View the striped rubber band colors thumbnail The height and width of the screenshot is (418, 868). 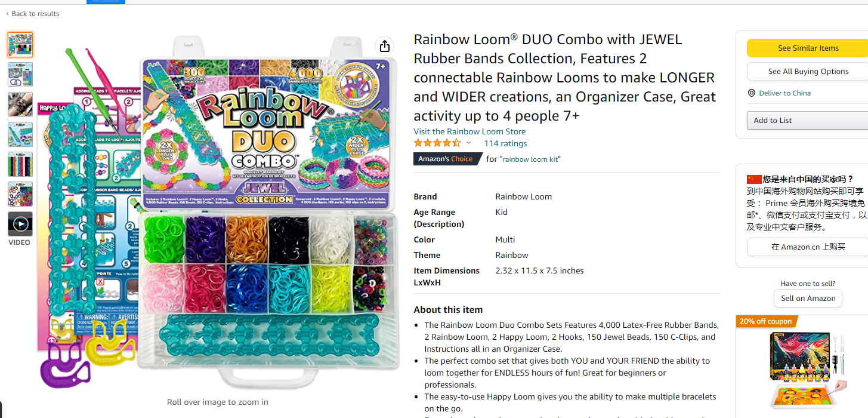(x=20, y=164)
